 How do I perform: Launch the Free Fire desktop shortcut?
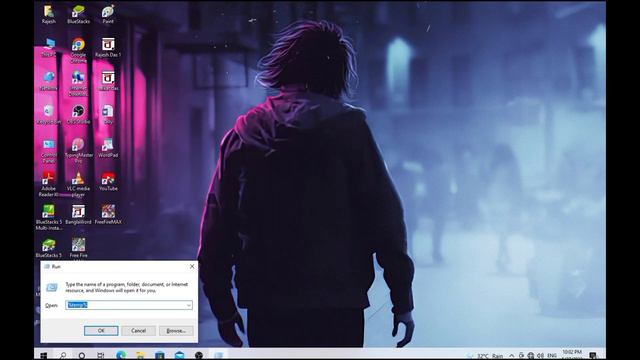click(x=78, y=248)
